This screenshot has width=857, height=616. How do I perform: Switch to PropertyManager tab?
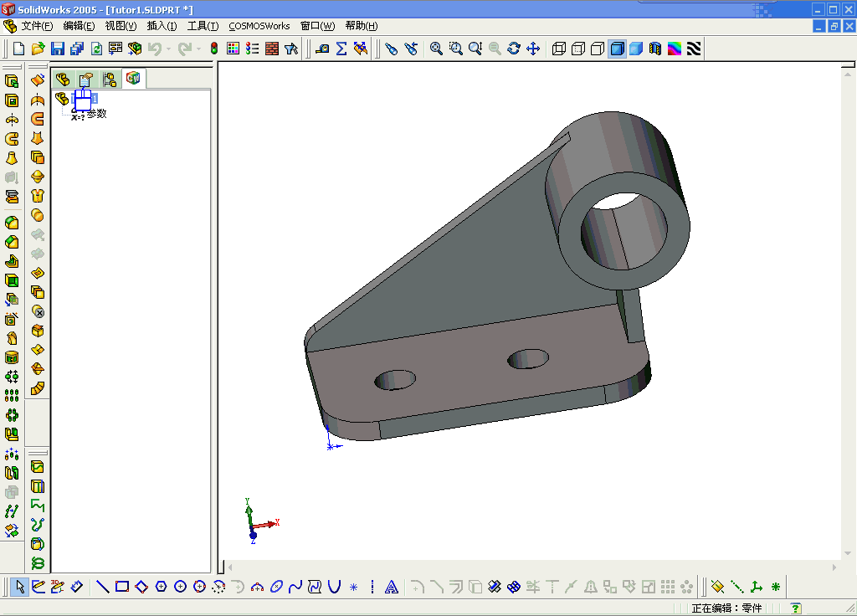[x=86, y=80]
